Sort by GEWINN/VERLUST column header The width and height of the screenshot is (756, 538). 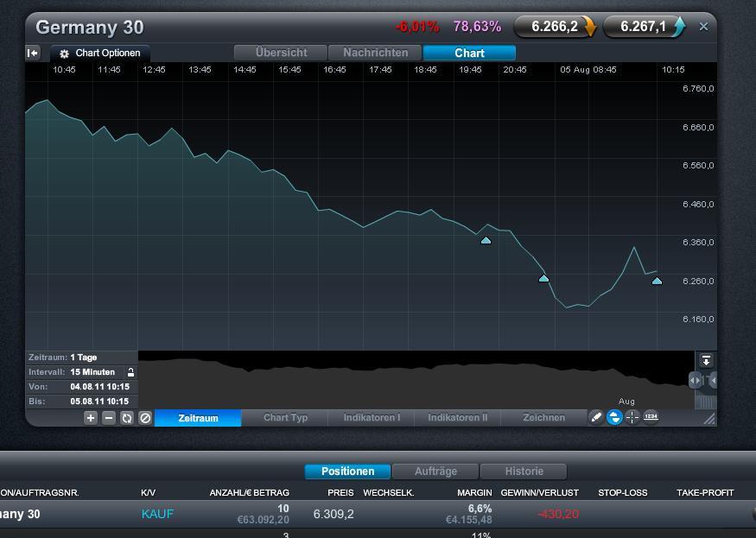click(x=539, y=493)
